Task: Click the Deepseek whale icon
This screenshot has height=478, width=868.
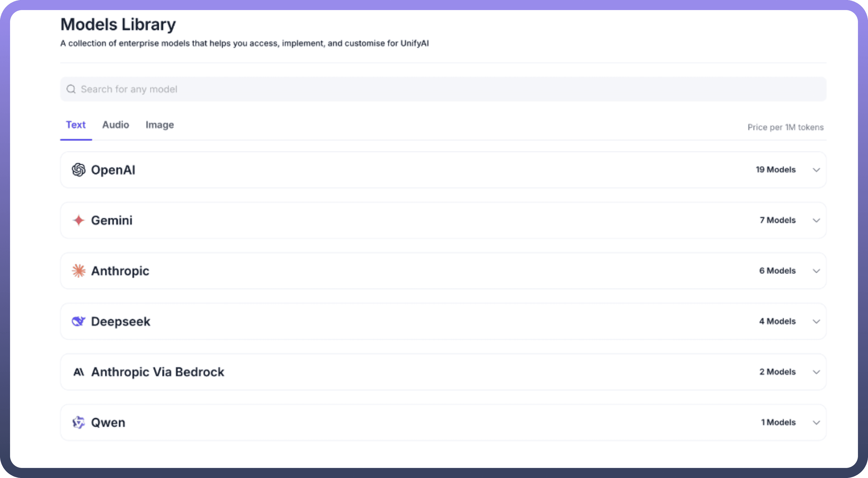Action: click(x=78, y=321)
